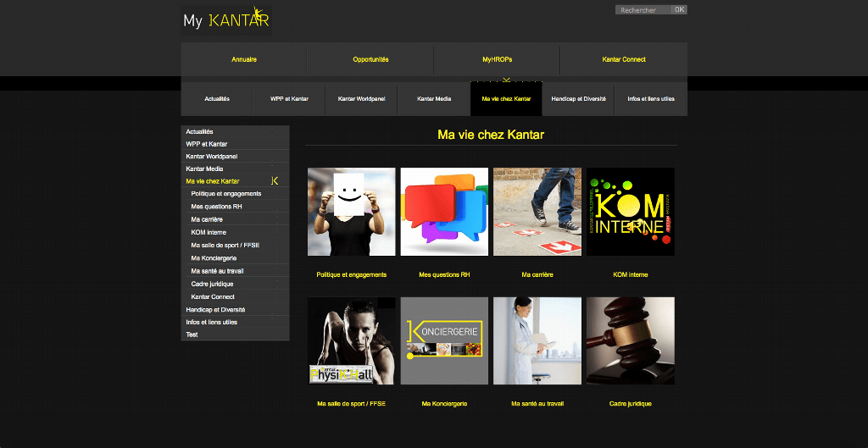
Task: Select Test in the sidebar
Action: tap(236, 335)
